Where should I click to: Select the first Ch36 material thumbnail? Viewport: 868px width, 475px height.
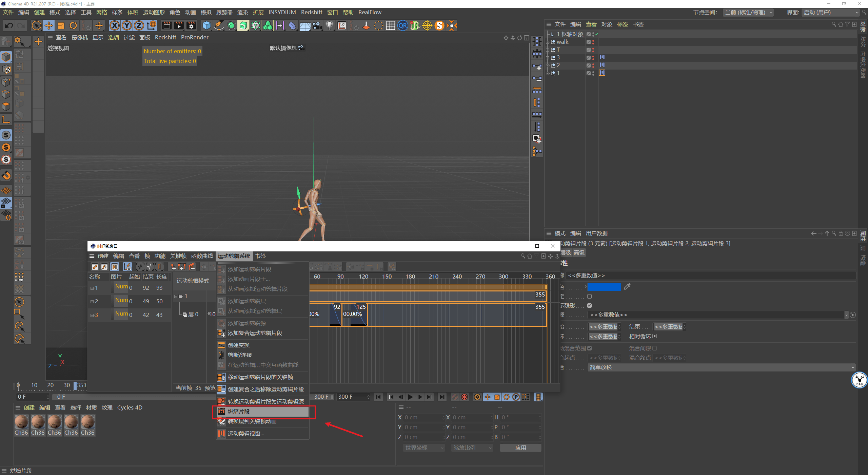(x=21, y=422)
